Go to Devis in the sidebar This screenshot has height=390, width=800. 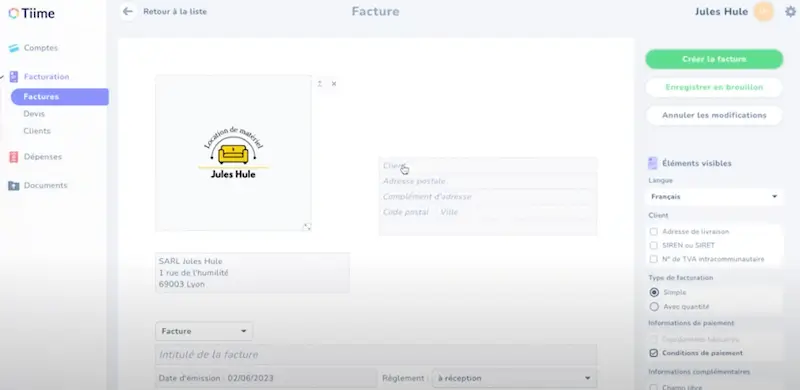34,114
